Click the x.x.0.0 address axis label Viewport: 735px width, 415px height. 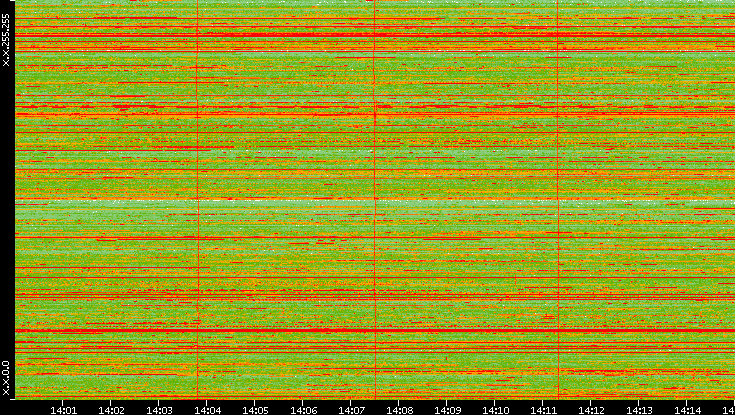(6, 378)
